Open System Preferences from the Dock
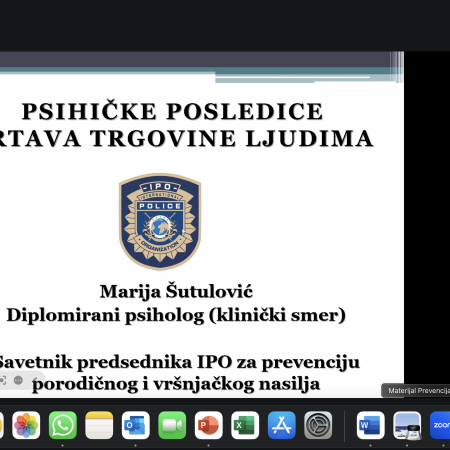450x450 pixels. 318,425
